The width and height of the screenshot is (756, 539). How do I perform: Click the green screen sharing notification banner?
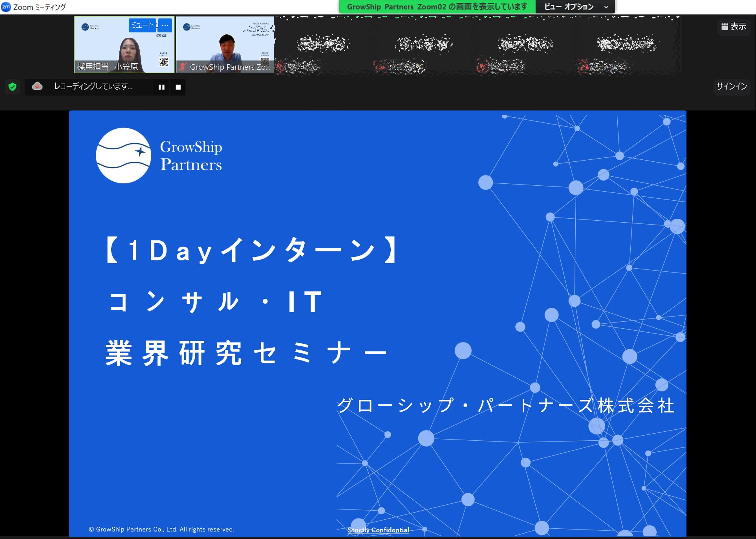click(437, 7)
